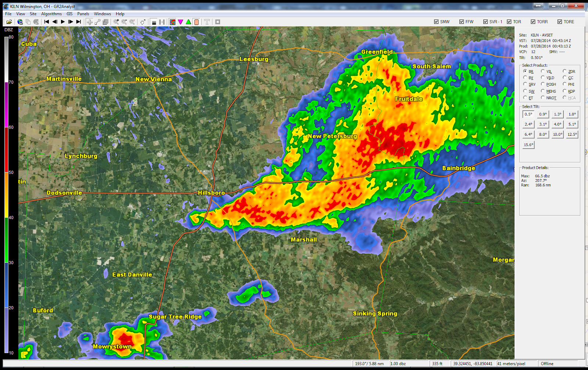The width and height of the screenshot is (588, 370).
Task: Select the SRV product
Action: click(525, 84)
